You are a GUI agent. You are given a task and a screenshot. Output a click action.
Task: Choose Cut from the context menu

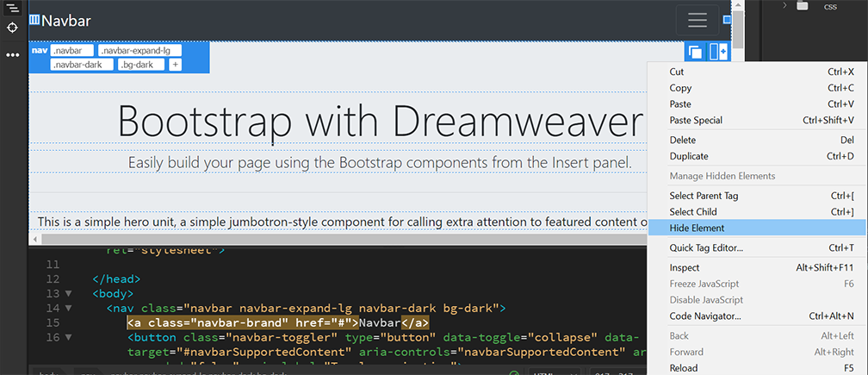point(756,72)
